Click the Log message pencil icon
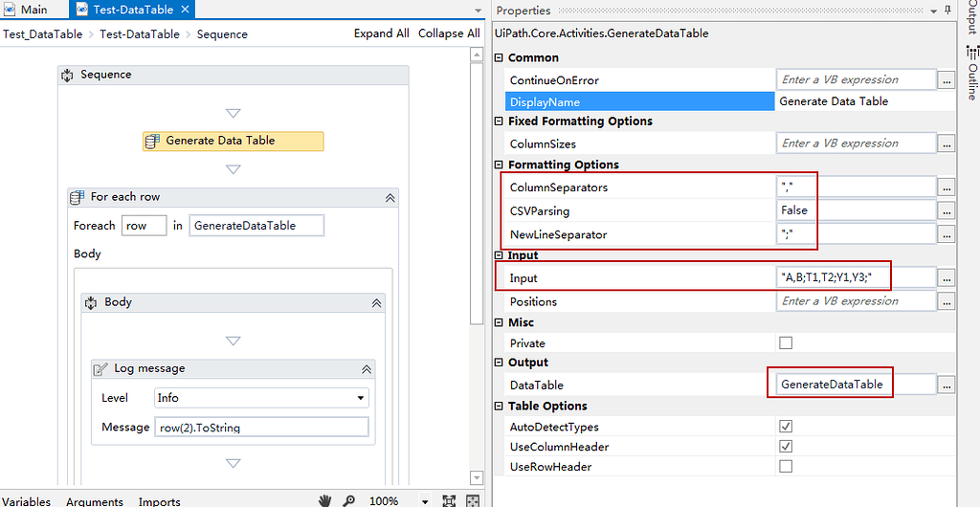 tap(100, 368)
